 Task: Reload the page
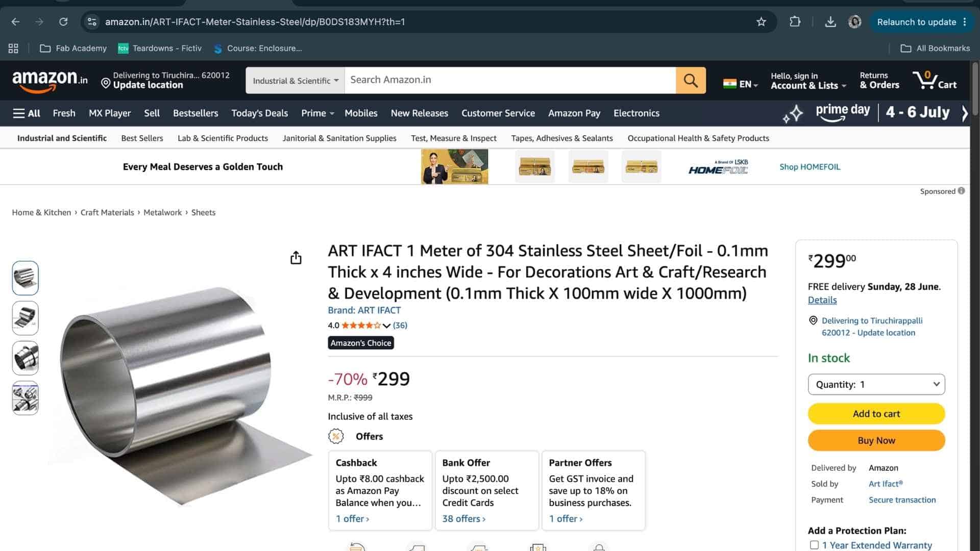click(63, 22)
